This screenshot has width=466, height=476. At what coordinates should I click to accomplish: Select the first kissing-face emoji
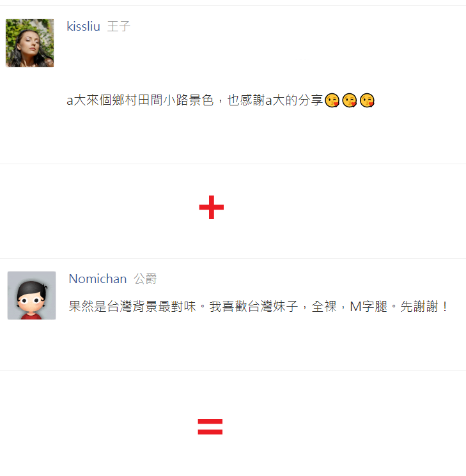pos(332,100)
